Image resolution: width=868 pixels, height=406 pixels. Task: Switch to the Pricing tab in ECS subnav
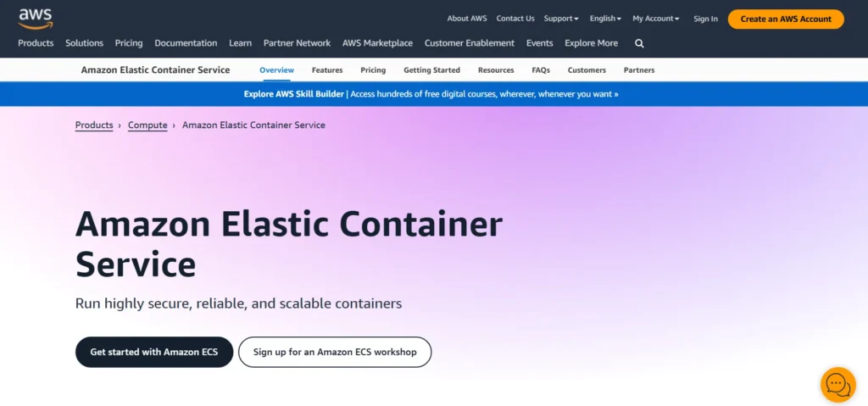point(373,70)
